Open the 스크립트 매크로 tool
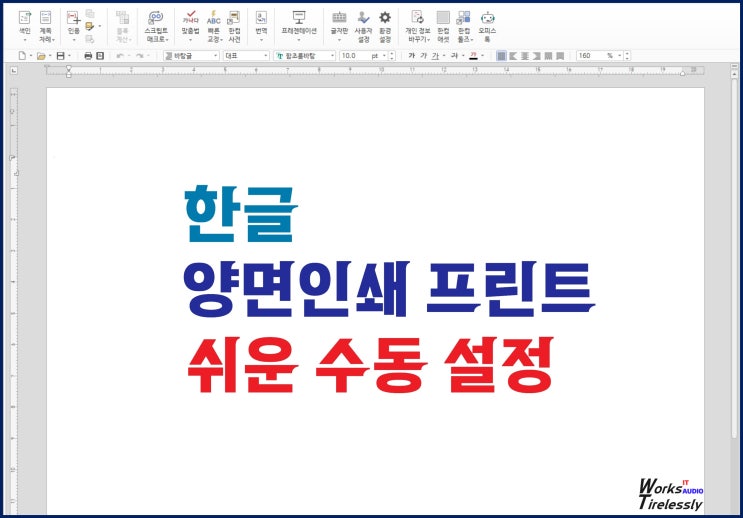The image size is (743, 518). click(156, 26)
